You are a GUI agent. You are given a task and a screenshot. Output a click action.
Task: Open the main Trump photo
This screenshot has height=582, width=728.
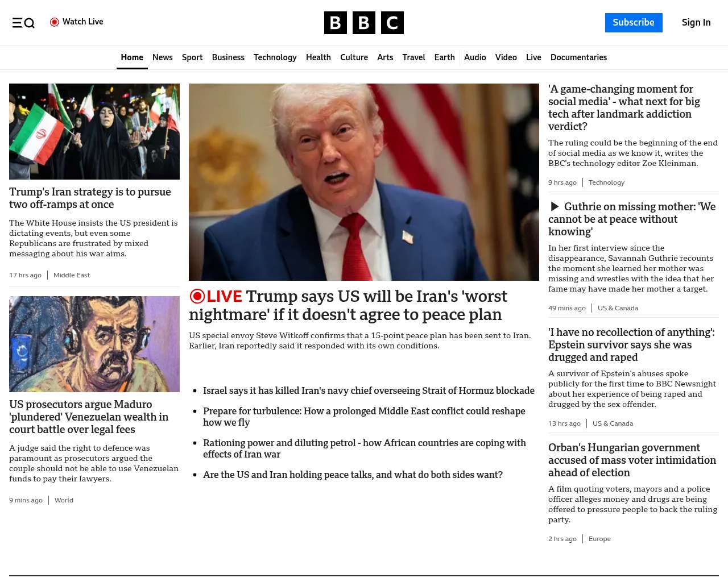364,182
